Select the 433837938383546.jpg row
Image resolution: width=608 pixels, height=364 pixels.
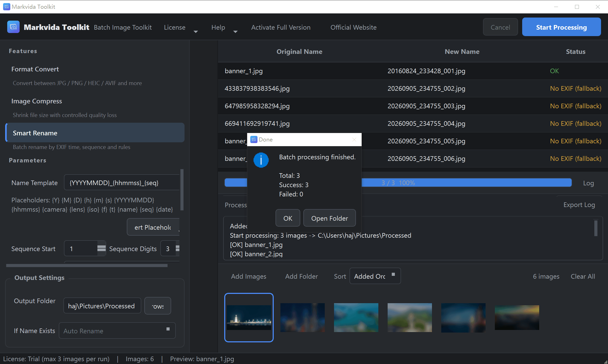(x=413, y=88)
